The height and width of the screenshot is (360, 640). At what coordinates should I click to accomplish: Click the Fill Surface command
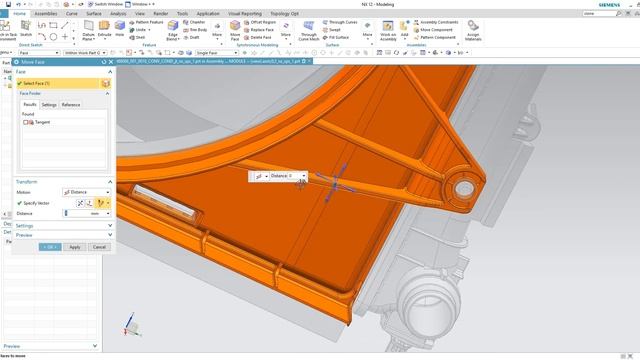[x=336, y=38]
